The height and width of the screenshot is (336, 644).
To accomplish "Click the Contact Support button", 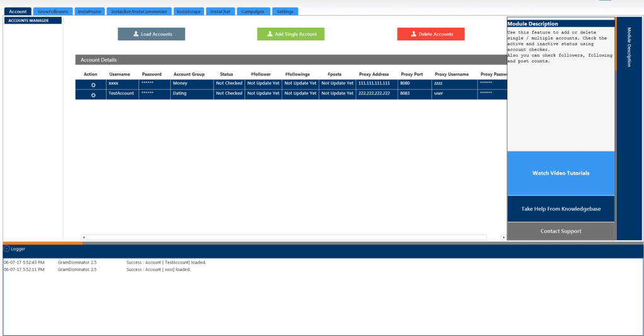I will coord(560,231).
